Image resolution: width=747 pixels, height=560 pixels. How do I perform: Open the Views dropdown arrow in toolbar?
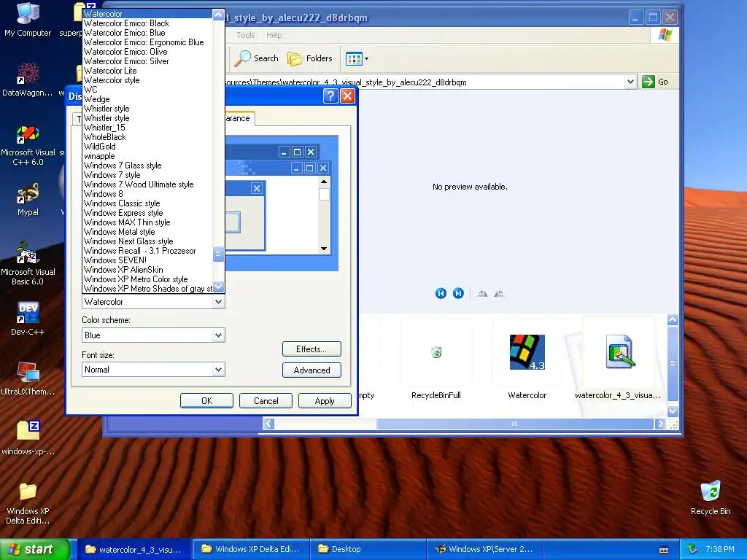(366, 58)
